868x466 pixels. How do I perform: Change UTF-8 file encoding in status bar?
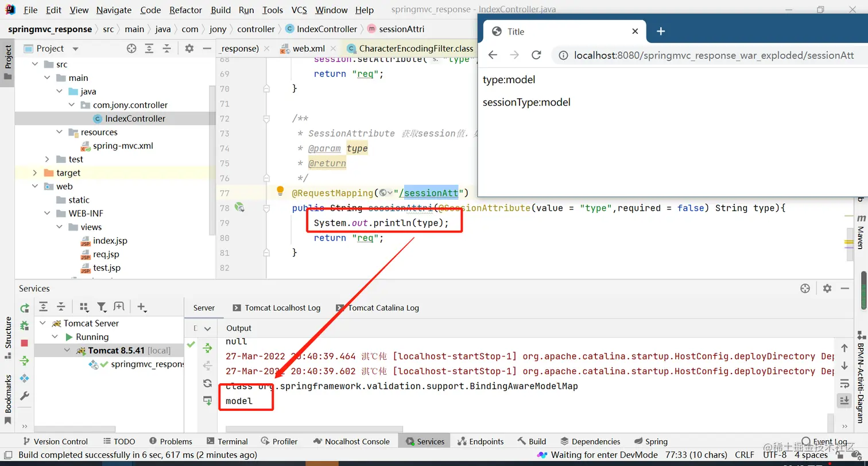pos(775,455)
